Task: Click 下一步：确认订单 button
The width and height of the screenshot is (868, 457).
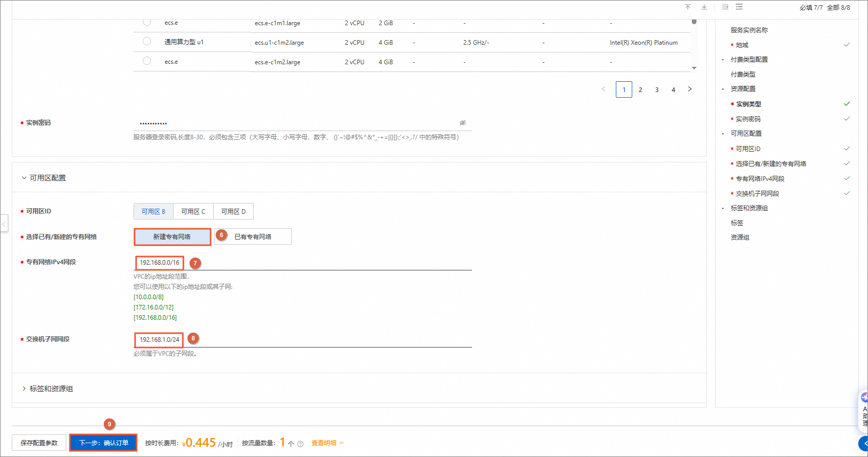Action: tap(104, 443)
